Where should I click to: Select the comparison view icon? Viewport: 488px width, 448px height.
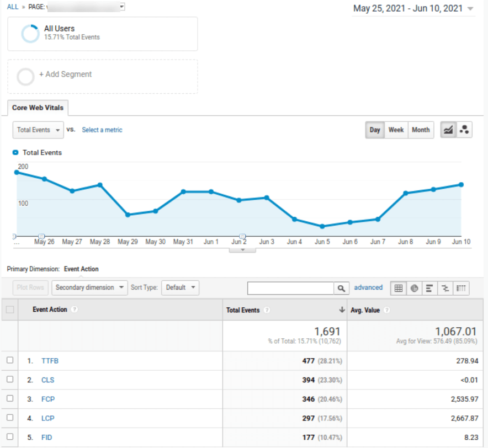tap(445, 288)
